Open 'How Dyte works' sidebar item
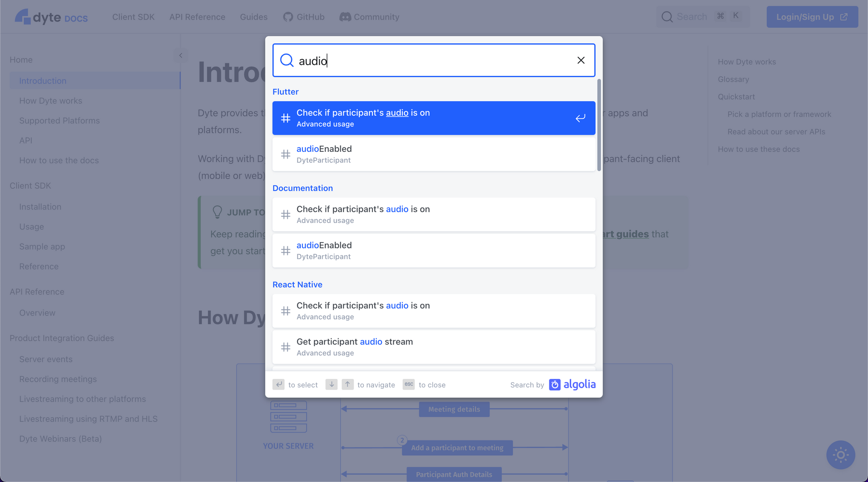The width and height of the screenshot is (868, 482). point(50,101)
